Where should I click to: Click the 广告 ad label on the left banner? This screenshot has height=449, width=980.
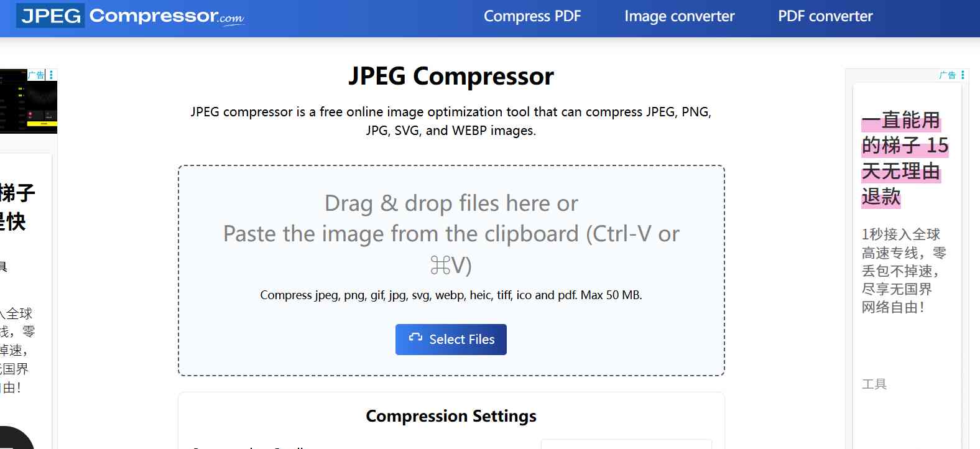(x=36, y=74)
